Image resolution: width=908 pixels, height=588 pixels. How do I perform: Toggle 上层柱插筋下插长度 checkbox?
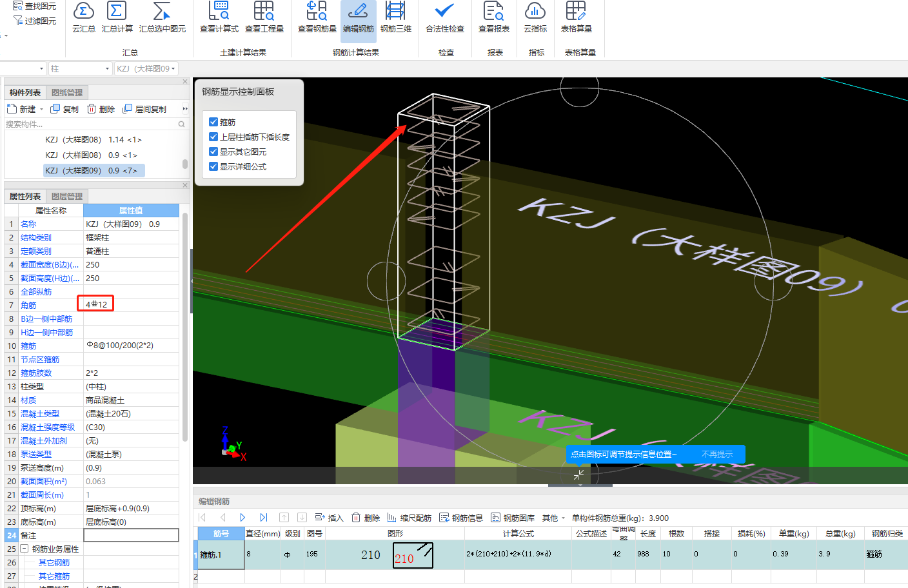[x=213, y=137]
